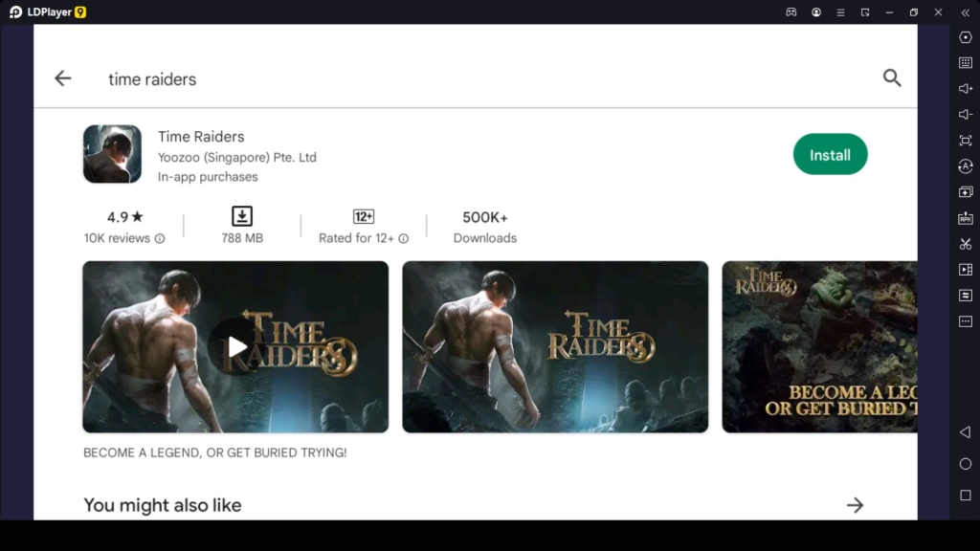
Task: Click the LDPlayer mini-window mode icon
Action: pyautogui.click(x=865, y=11)
